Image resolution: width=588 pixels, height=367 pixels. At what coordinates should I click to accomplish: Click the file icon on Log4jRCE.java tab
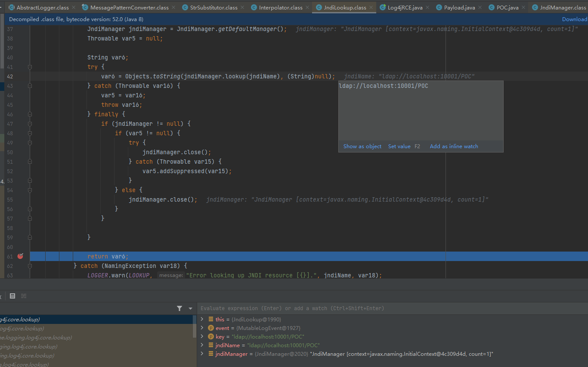[x=383, y=8]
